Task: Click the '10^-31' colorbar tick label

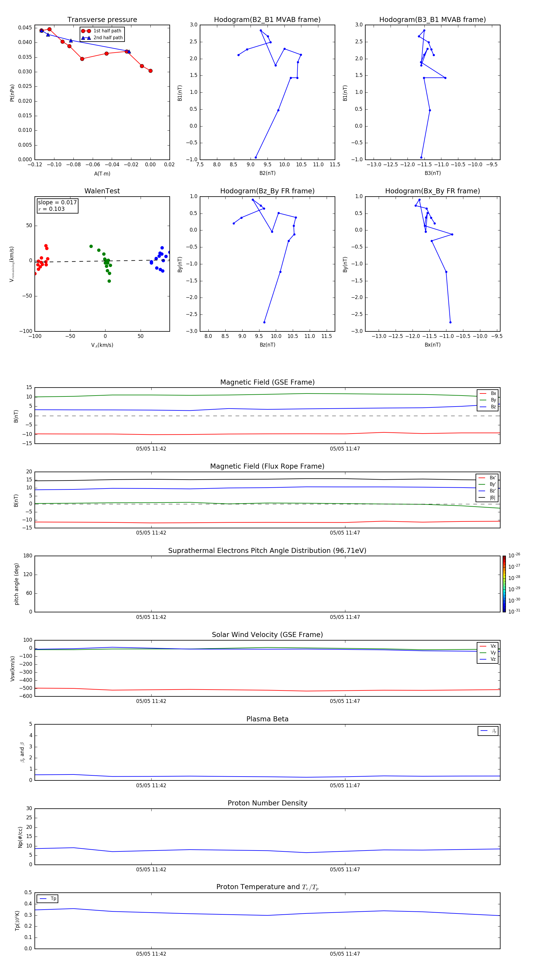Action: point(514,611)
